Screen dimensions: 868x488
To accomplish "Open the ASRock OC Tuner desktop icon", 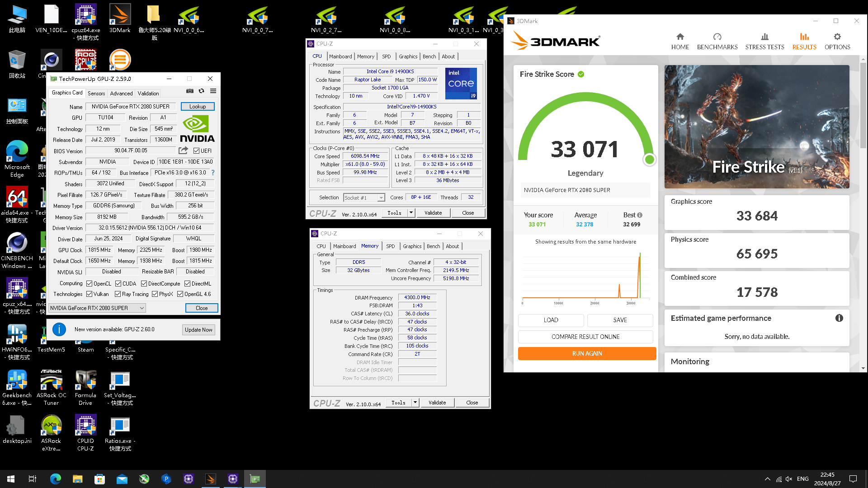I will [x=51, y=387].
